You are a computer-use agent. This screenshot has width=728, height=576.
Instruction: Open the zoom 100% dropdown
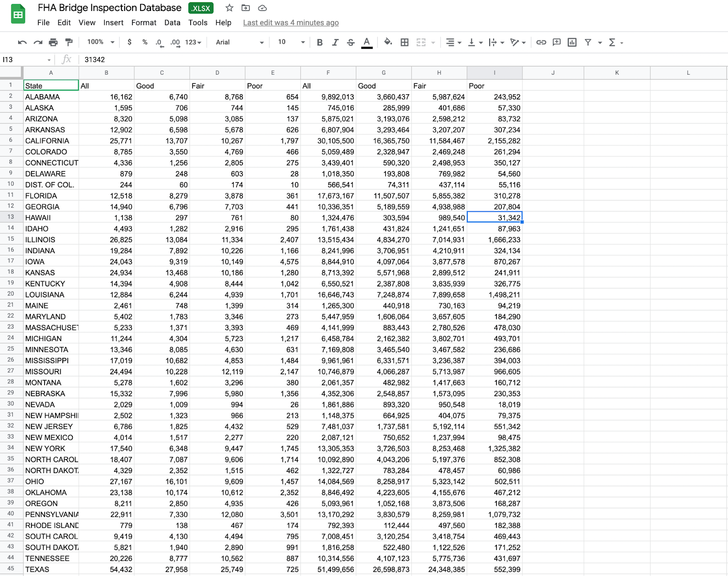pyautogui.click(x=101, y=42)
